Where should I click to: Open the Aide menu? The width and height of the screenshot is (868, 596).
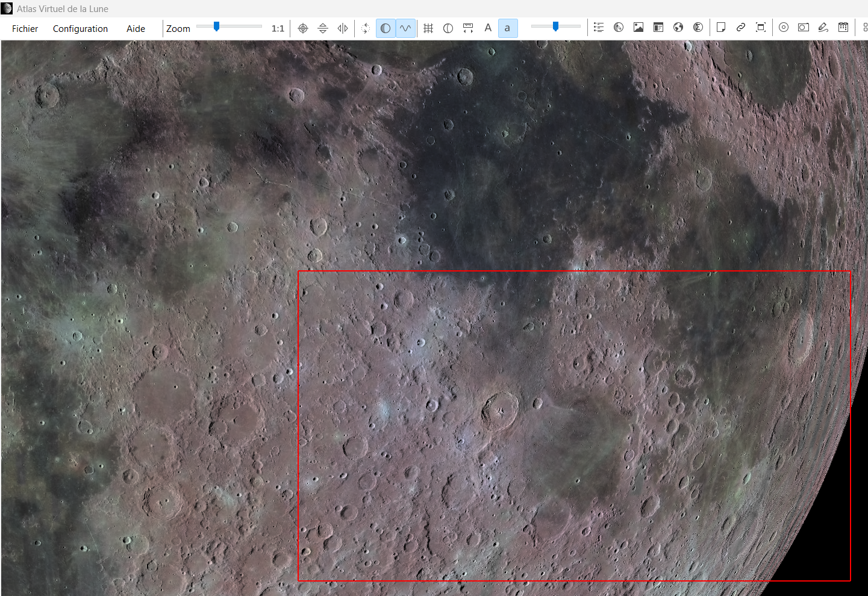136,28
